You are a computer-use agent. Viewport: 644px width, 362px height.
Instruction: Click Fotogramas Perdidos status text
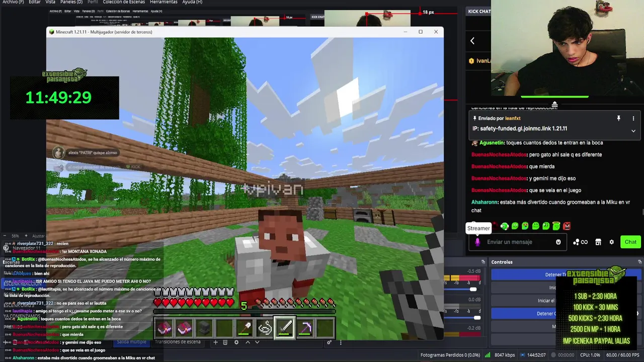click(x=450, y=355)
